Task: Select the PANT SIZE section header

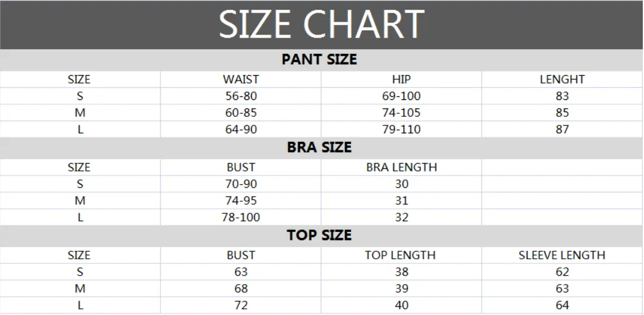Action: click(321, 60)
